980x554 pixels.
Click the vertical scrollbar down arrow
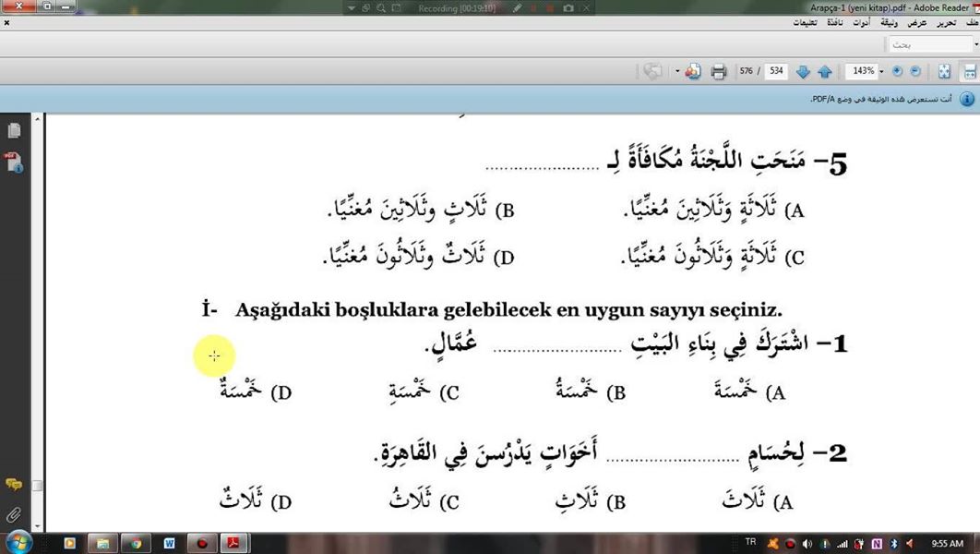tap(38, 526)
